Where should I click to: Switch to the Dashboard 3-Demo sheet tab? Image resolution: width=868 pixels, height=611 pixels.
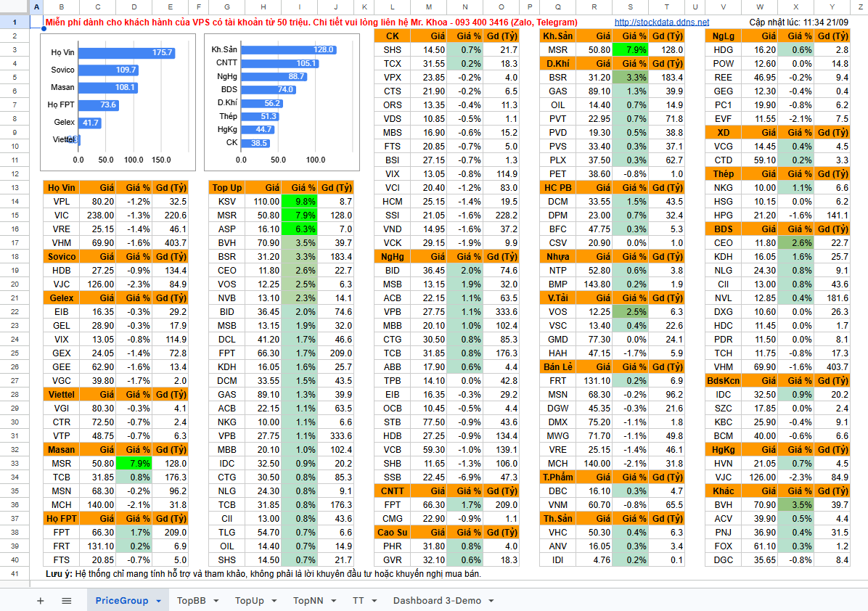(x=437, y=601)
